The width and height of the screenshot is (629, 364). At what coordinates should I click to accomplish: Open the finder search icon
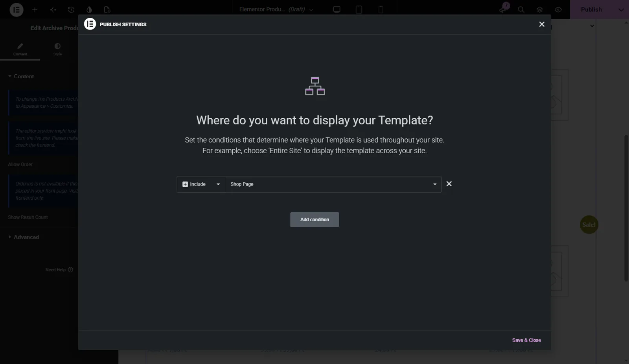coord(521,9)
